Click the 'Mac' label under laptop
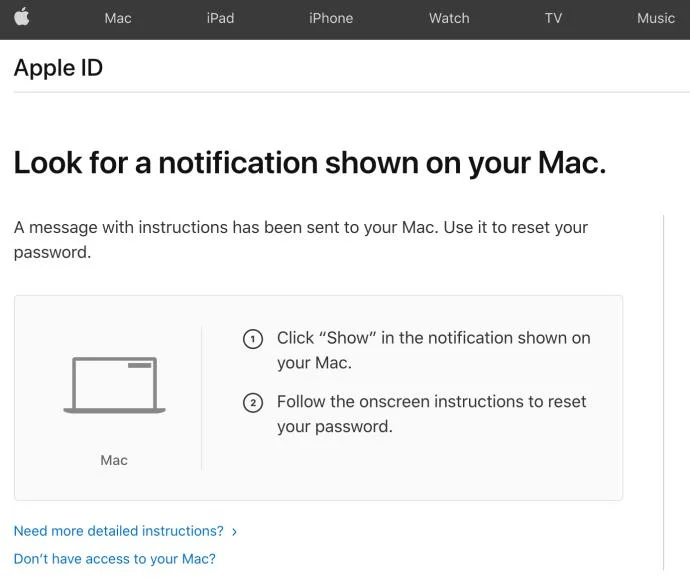The image size is (690, 580). pyautogui.click(x=114, y=460)
